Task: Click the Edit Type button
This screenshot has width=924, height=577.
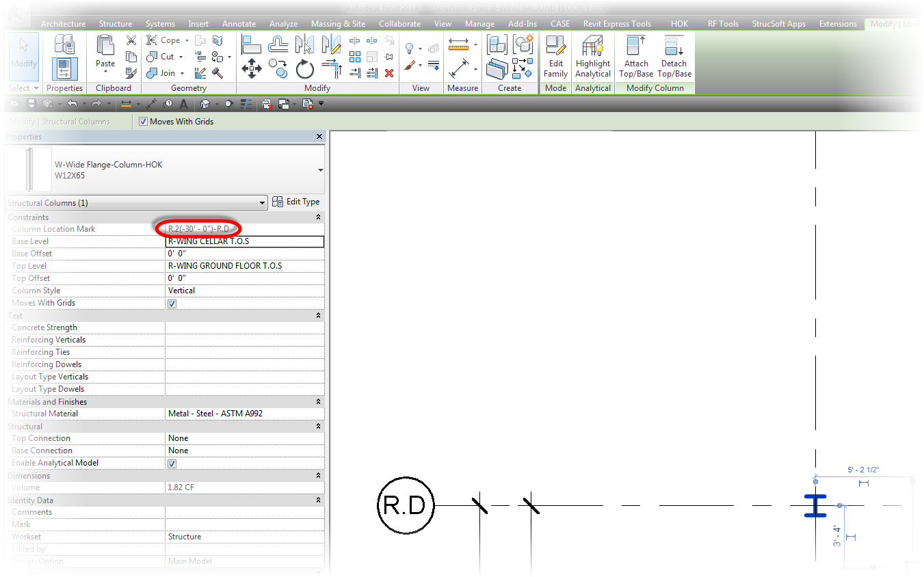Action: tap(296, 202)
